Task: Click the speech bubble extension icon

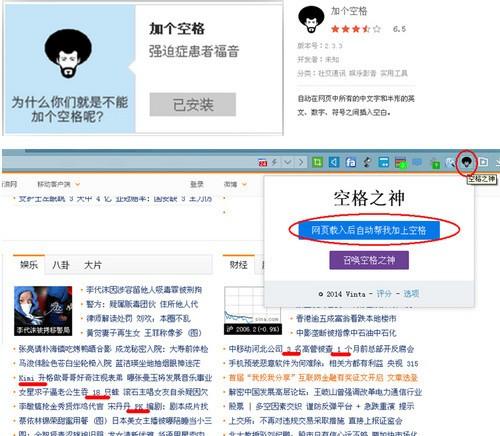Action: tap(417, 162)
